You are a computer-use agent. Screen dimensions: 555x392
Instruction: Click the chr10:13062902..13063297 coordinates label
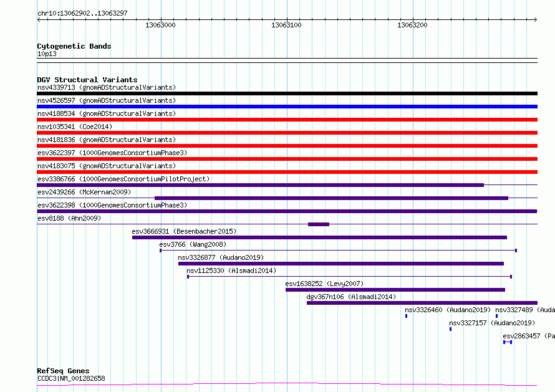(82, 14)
